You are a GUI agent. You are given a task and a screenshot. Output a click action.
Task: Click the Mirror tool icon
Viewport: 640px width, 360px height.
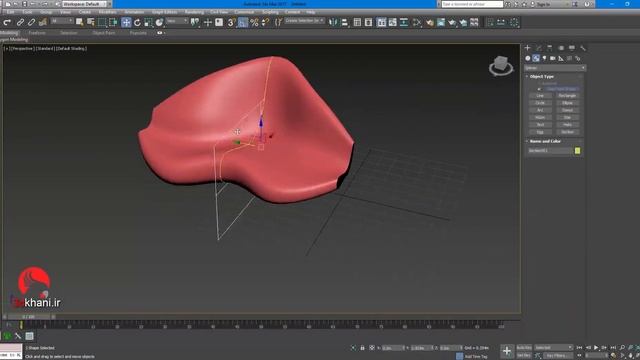333,22
